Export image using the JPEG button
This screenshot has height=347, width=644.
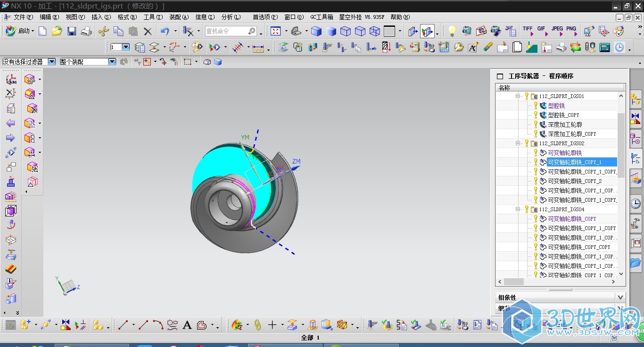tap(557, 31)
